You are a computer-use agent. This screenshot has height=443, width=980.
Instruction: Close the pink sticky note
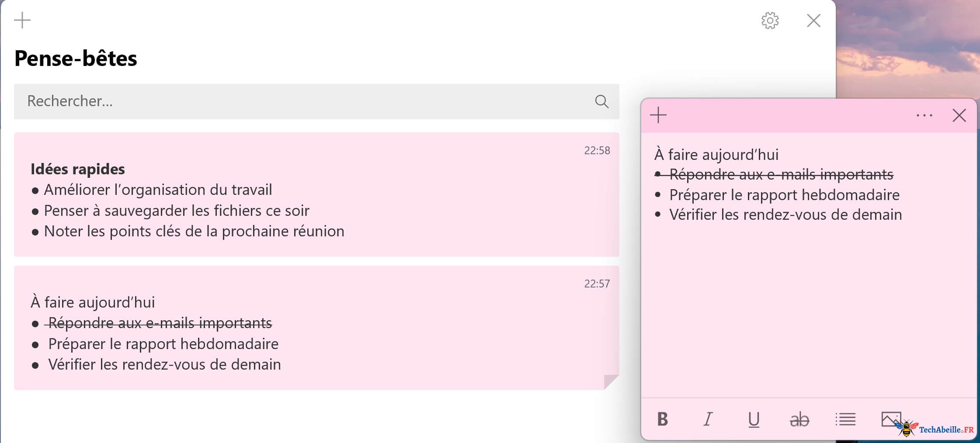tap(960, 115)
